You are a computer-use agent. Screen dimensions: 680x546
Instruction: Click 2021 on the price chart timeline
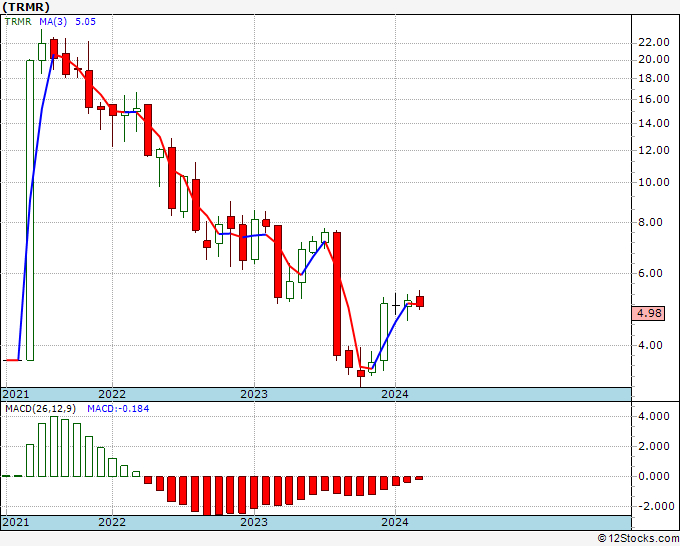[16, 394]
